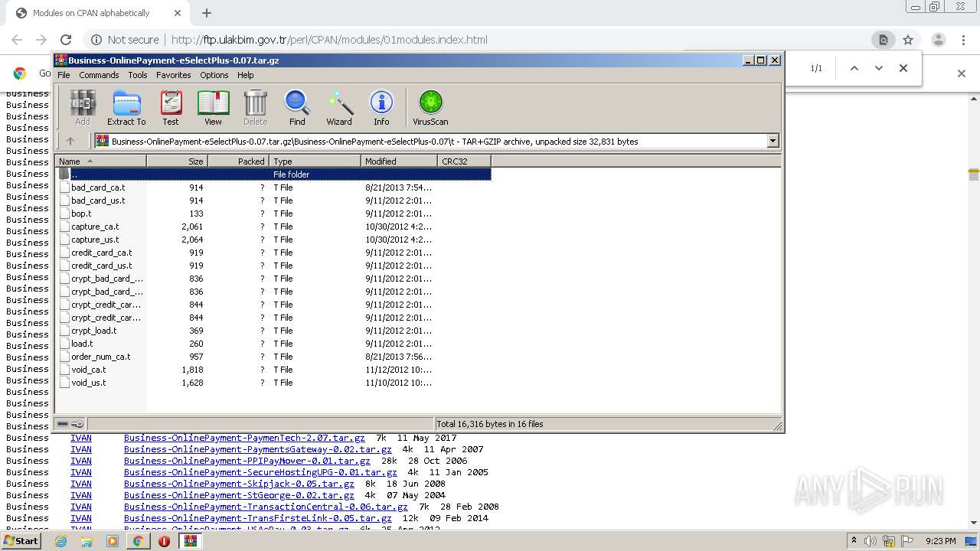Sort by Modified column header

pyautogui.click(x=399, y=161)
